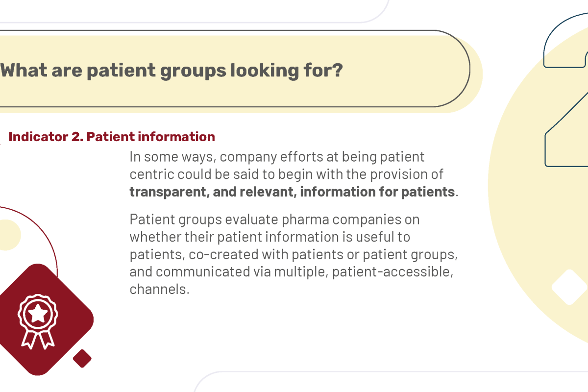Viewport: 588px width, 392px height.
Task: Click the star inside the rosette badge
Action: pyautogui.click(x=38, y=314)
